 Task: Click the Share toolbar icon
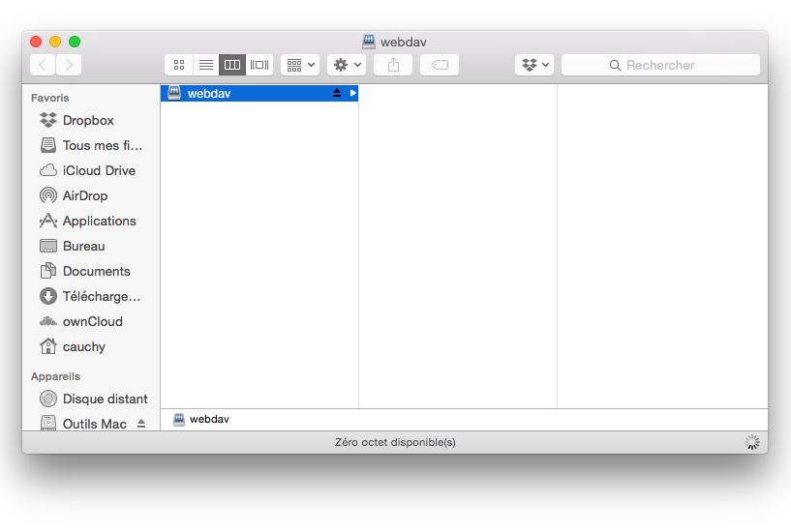tap(393, 65)
